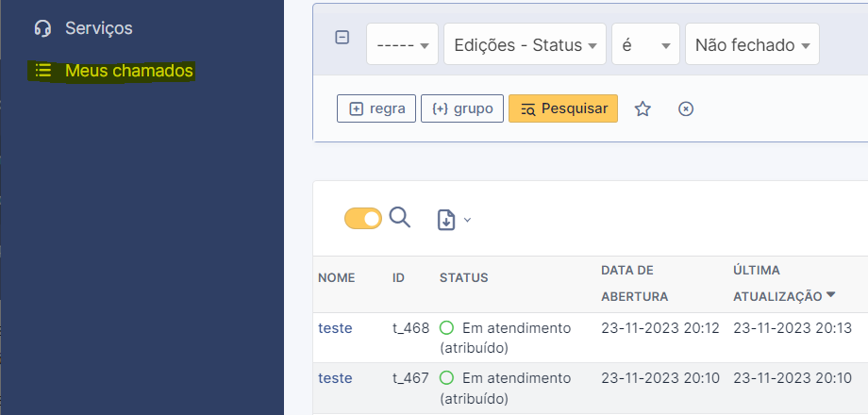Click the headset icon beside Serviços
Viewport: 868px width, 415px height.
tap(42, 28)
